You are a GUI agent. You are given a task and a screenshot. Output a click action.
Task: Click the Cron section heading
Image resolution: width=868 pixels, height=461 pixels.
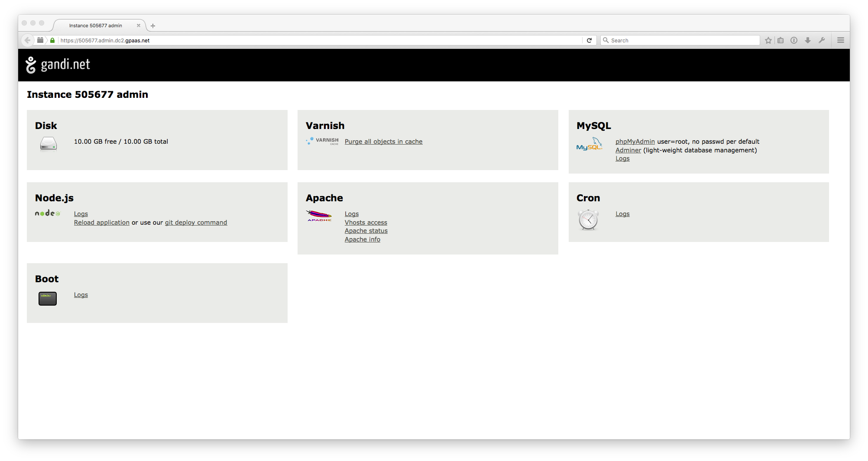tap(588, 198)
